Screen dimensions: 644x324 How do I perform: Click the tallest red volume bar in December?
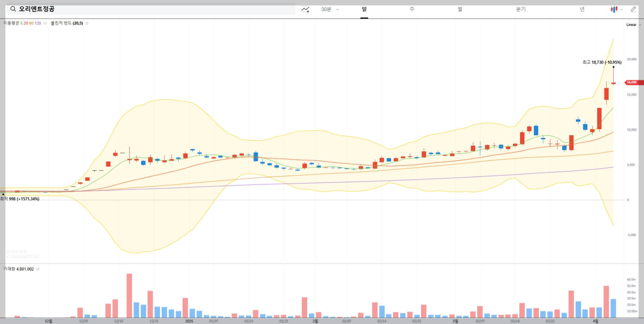tap(129, 296)
